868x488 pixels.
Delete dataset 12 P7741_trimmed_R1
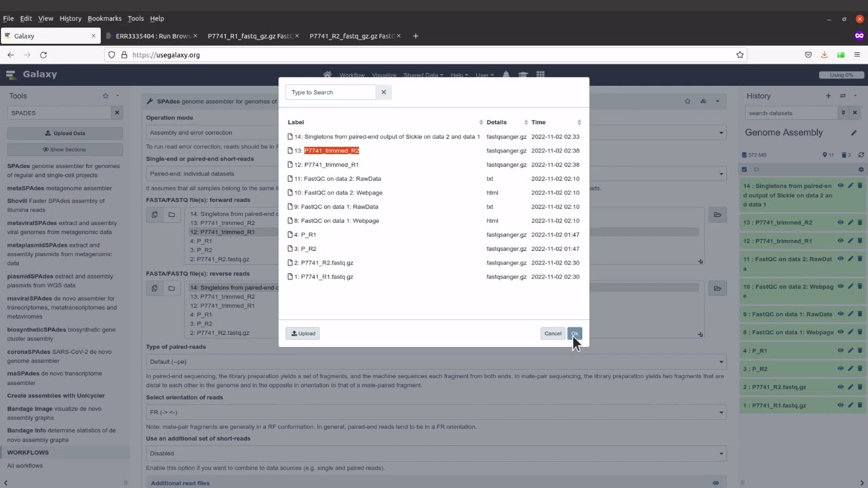(860, 241)
